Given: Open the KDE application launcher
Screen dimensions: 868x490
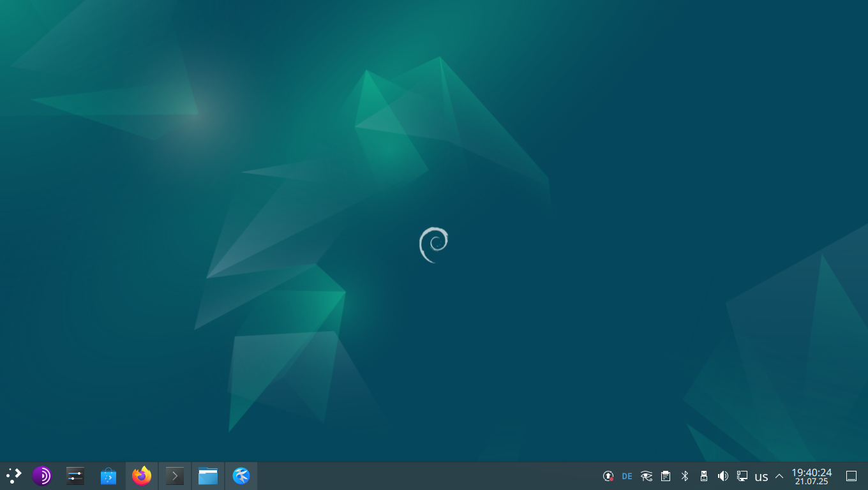Looking at the screenshot, I should (x=13, y=475).
